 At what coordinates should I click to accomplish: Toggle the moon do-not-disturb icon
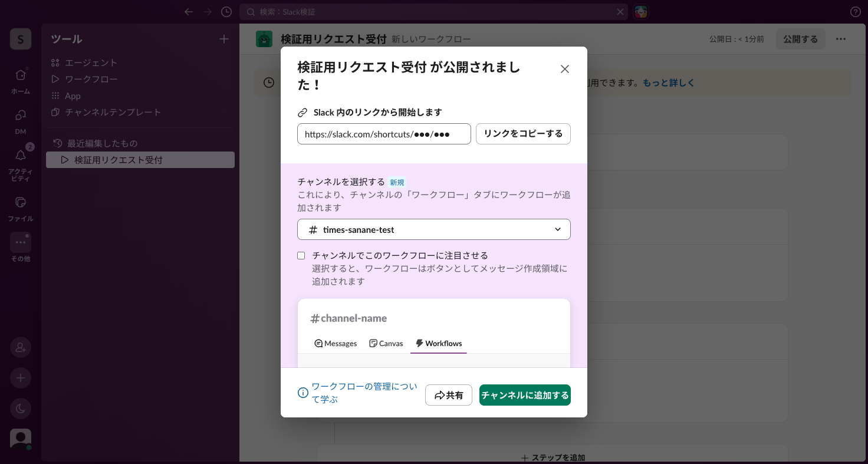(x=21, y=408)
